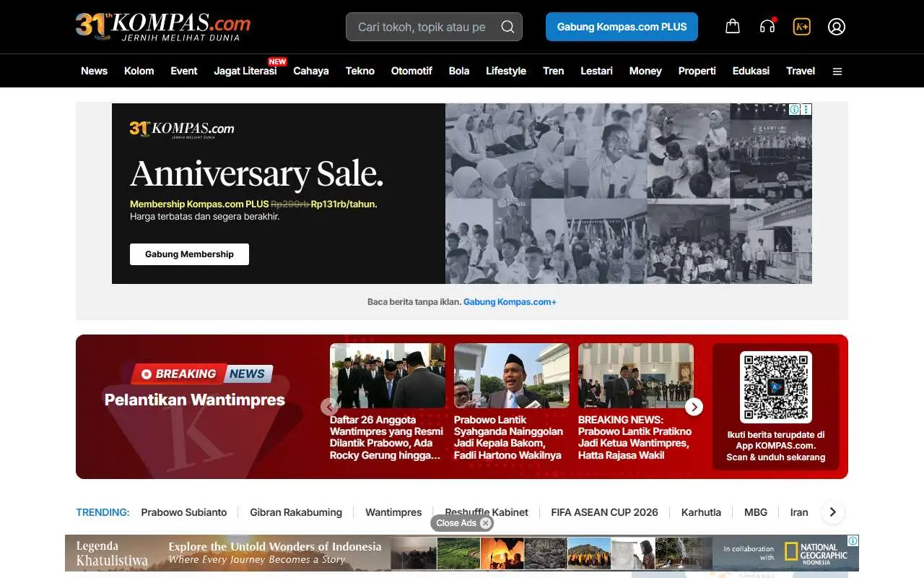This screenshot has height=578, width=924.
Task: Select the Travel menu item
Action: [x=801, y=71]
